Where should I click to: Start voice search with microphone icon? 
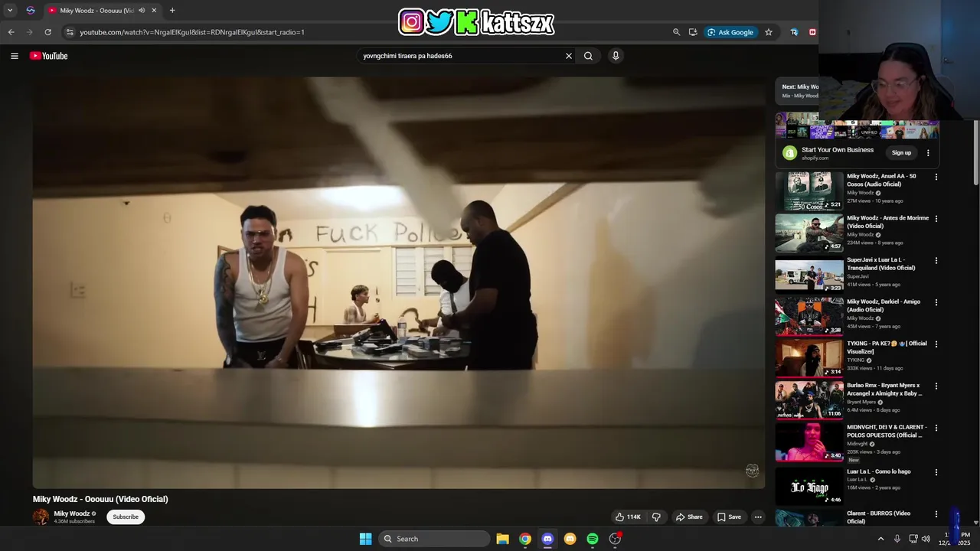point(616,56)
